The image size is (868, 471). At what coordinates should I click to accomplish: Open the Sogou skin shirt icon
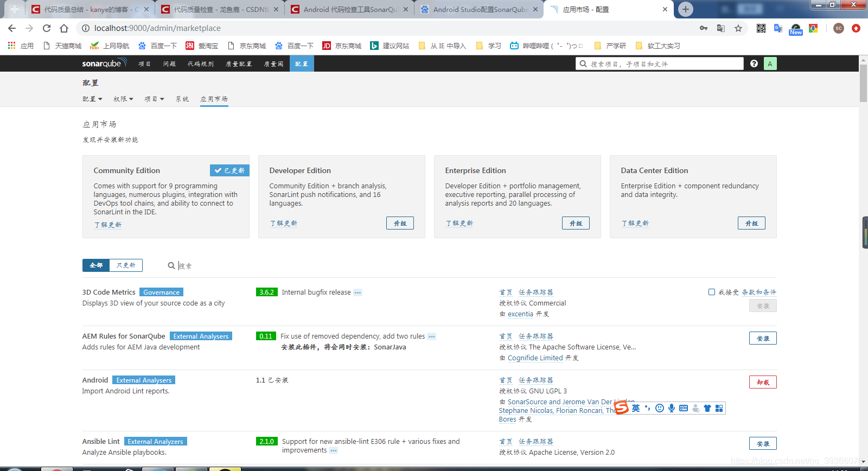[707, 408]
